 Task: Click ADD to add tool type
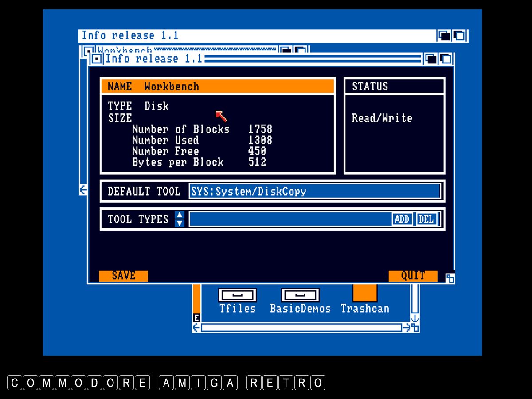tap(402, 219)
